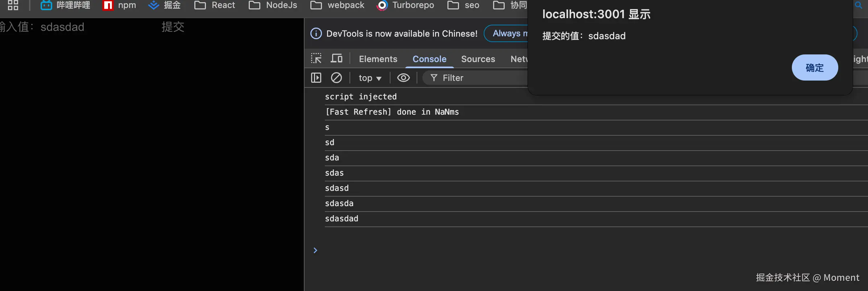This screenshot has height=291, width=868.
Task: Open the 掘金 bookmark
Action: click(x=165, y=5)
